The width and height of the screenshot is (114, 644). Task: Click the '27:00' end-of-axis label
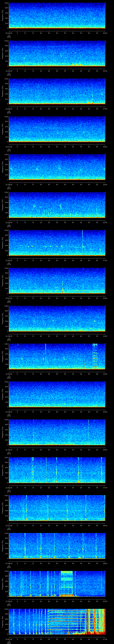tap(105, 109)
